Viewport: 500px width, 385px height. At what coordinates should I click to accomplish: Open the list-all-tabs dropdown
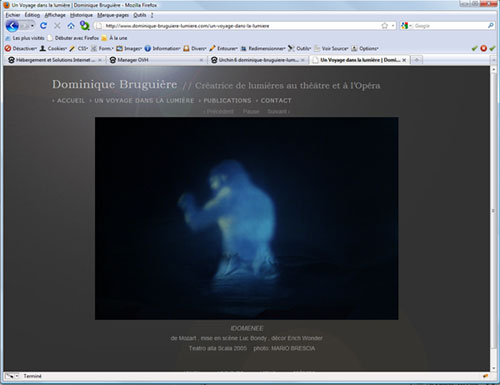pyautogui.click(x=494, y=60)
